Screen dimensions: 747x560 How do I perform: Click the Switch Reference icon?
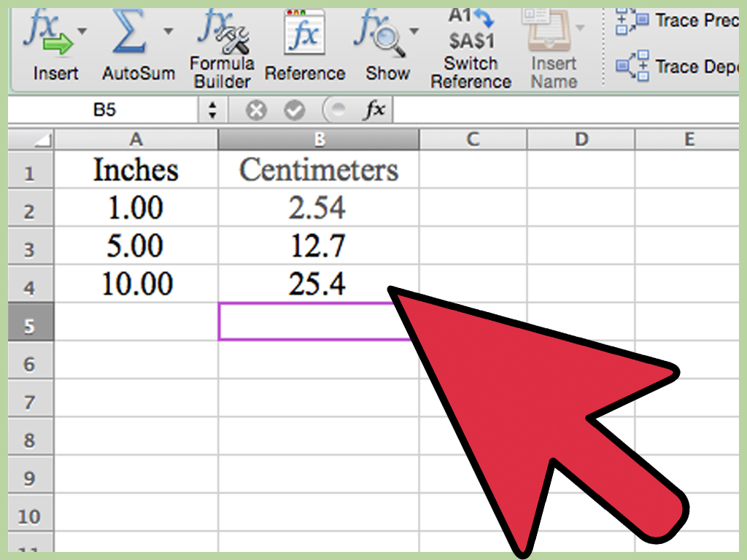[471, 31]
